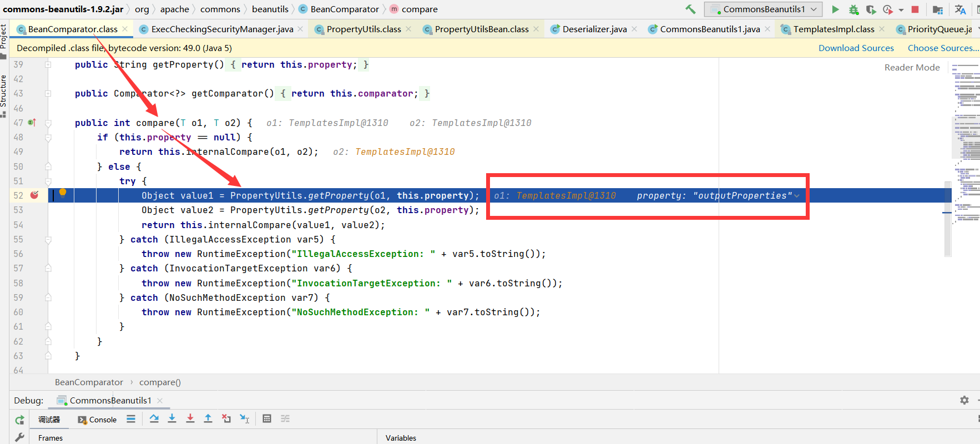Switch to the PropertyUtils.class tab
Screen dimensions: 980x444
[x=363, y=29]
